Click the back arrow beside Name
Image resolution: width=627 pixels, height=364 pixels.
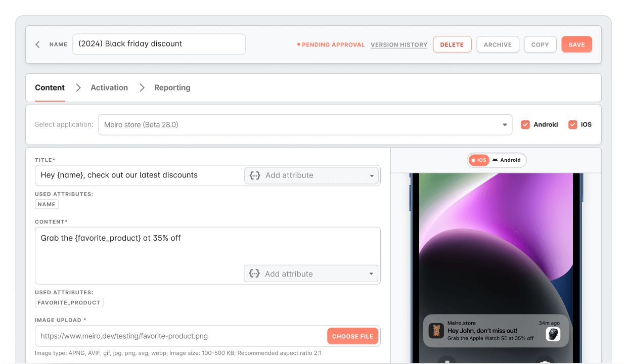37,44
